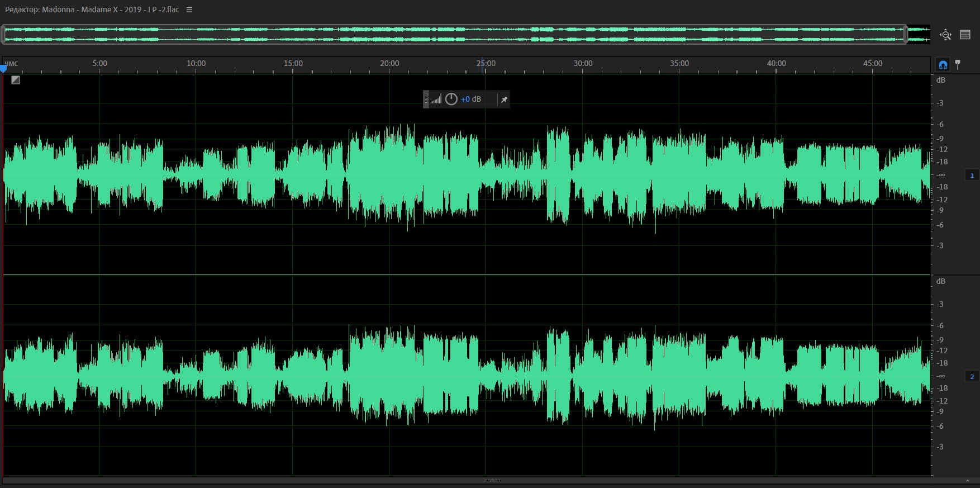Click the navigator's left edge zoom handle
The width and height of the screenshot is (980, 488).
(3, 35)
